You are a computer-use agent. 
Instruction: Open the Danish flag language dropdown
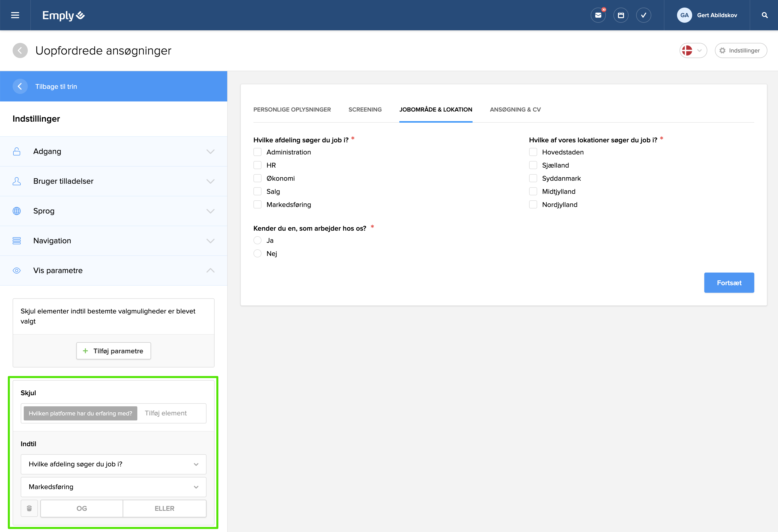[x=693, y=50]
